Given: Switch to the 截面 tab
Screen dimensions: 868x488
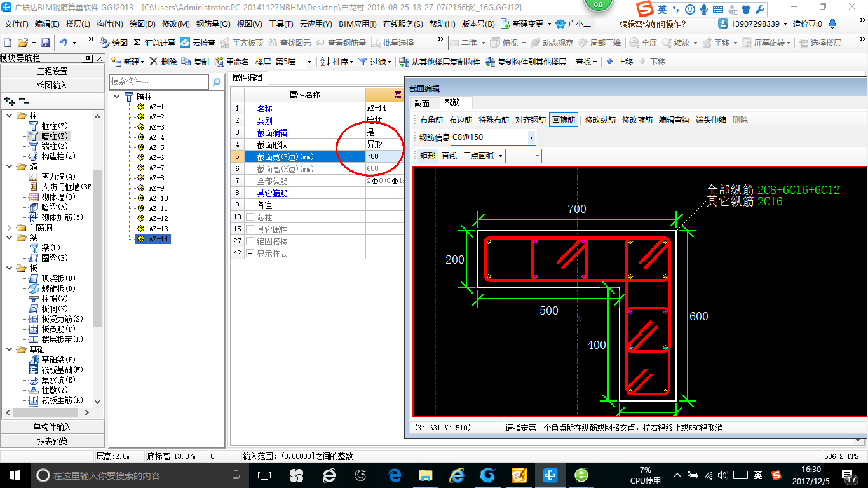Looking at the screenshot, I should coord(422,104).
